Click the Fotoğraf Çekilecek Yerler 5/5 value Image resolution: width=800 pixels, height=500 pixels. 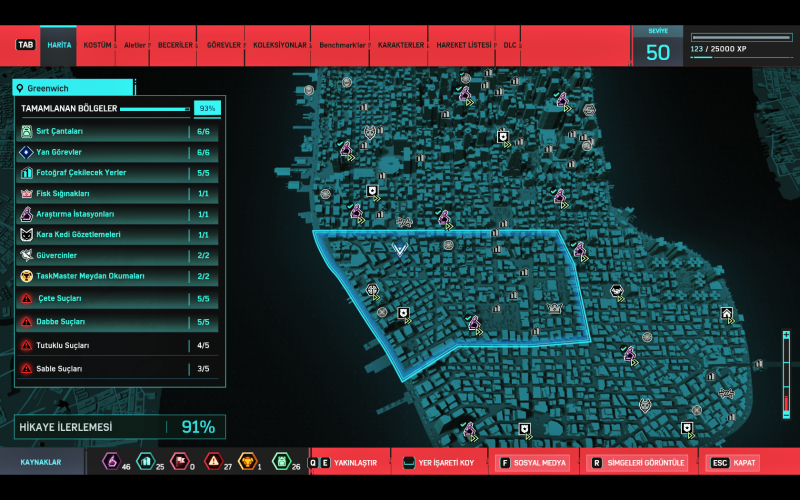click(x=203, y=173)
